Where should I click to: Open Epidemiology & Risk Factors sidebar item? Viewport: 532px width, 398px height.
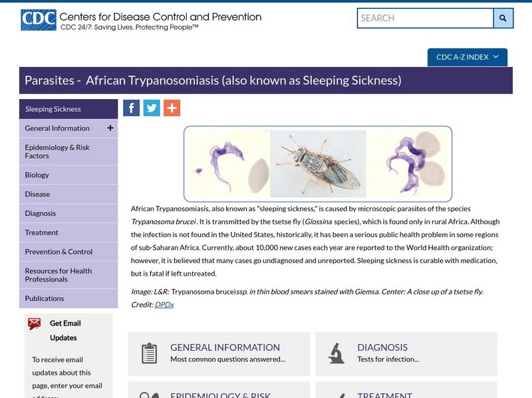57,151
